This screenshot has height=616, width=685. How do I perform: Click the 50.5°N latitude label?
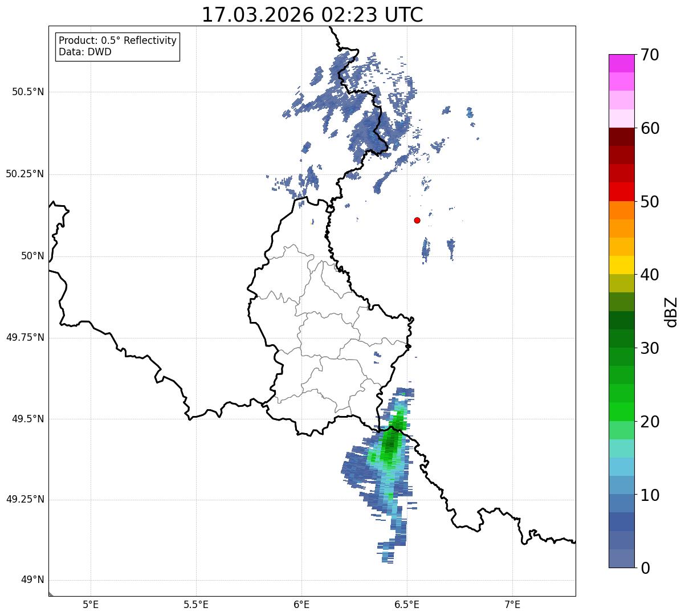click(28, 92)
